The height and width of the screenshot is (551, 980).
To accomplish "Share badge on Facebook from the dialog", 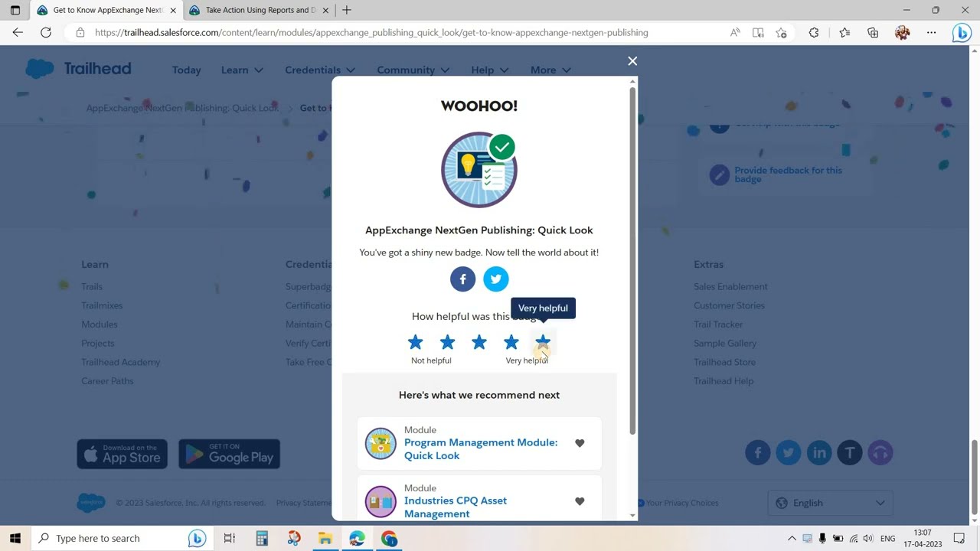I will [462, 279].
